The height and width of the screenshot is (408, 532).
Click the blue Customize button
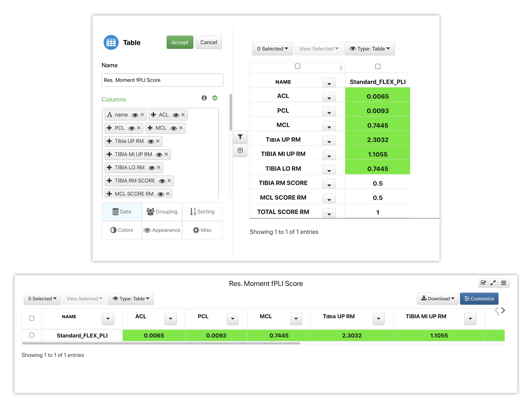[x=479, y=299]
